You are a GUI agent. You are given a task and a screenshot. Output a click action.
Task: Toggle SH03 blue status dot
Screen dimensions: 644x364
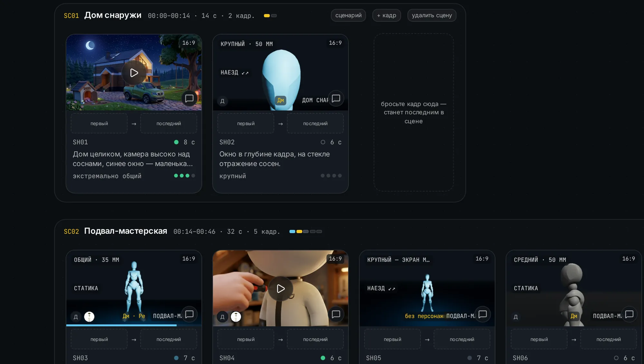(176, 358)
